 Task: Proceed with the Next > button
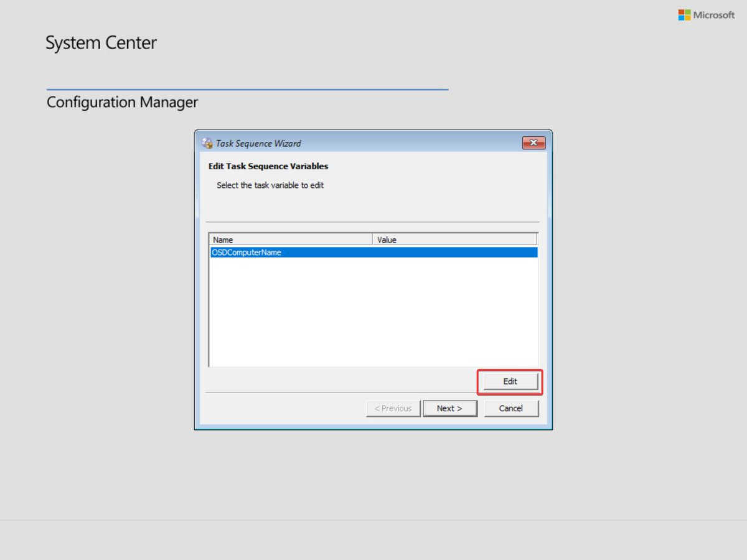449,408
